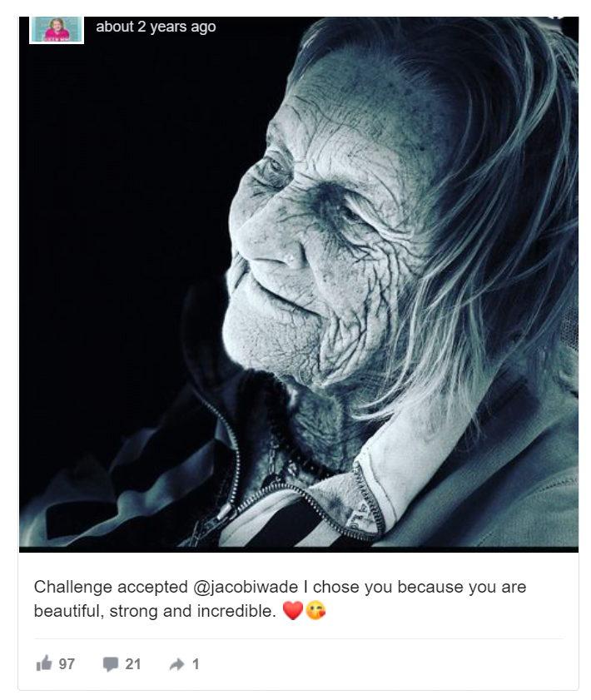Share the post with the arrow icon
The width and height of the screenshot is (591, 700).
176,664
